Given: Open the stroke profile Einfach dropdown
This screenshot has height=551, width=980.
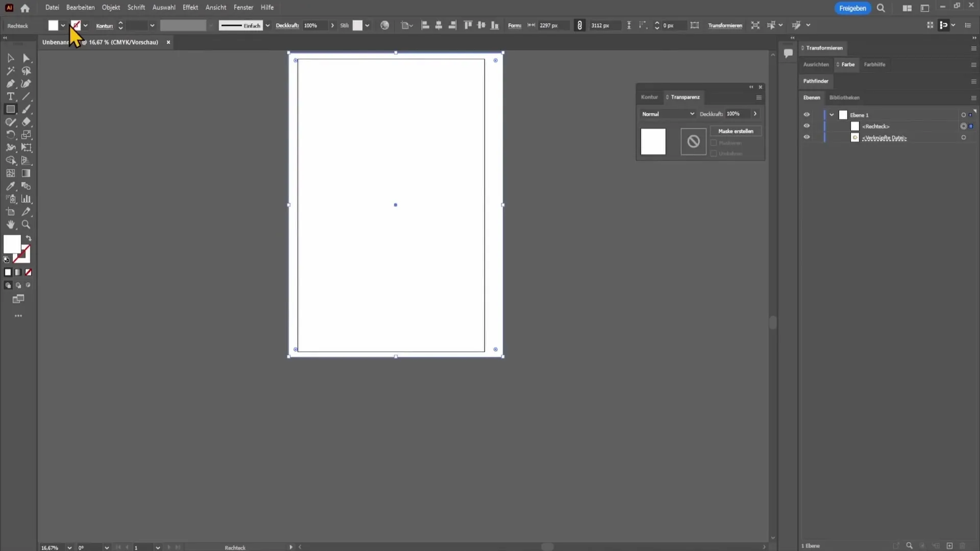Looking at the screenshot, I should coord(267,26).
